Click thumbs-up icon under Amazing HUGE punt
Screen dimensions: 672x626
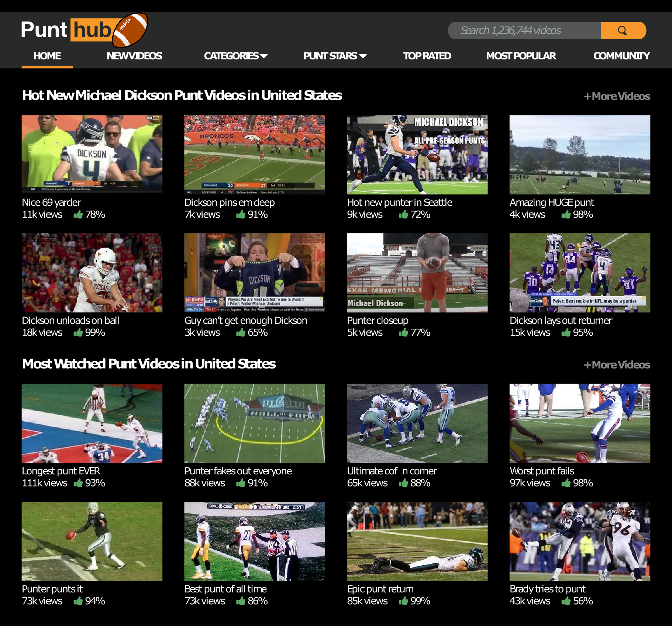pos(566,214)
